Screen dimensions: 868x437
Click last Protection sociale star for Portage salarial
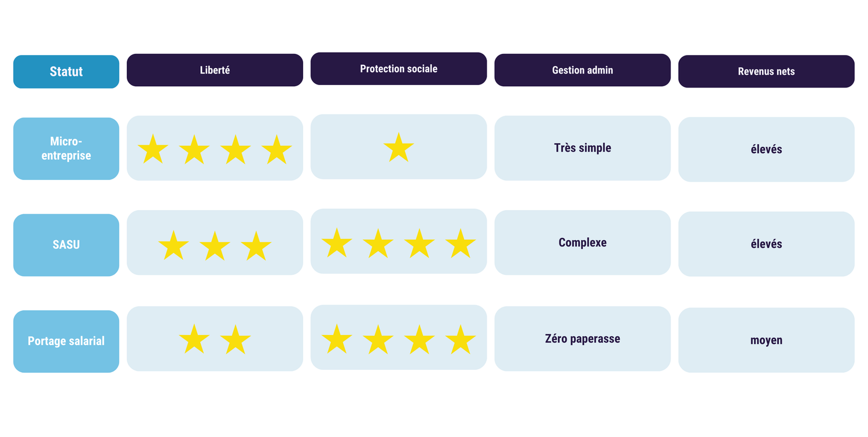tap(461, 340)
